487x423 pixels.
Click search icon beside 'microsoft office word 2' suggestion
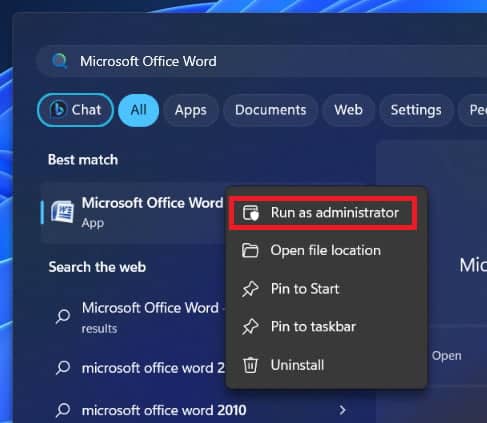pos(63,368)
